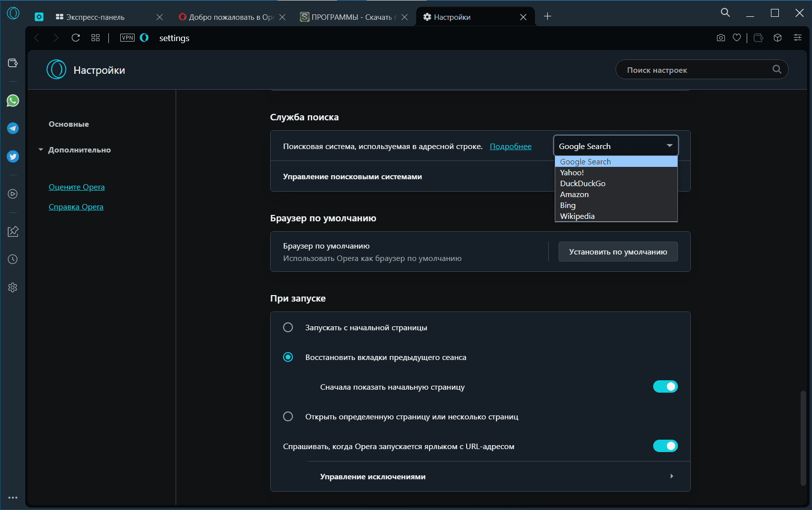Open the Opera main menu logo

tap(13, 13)
